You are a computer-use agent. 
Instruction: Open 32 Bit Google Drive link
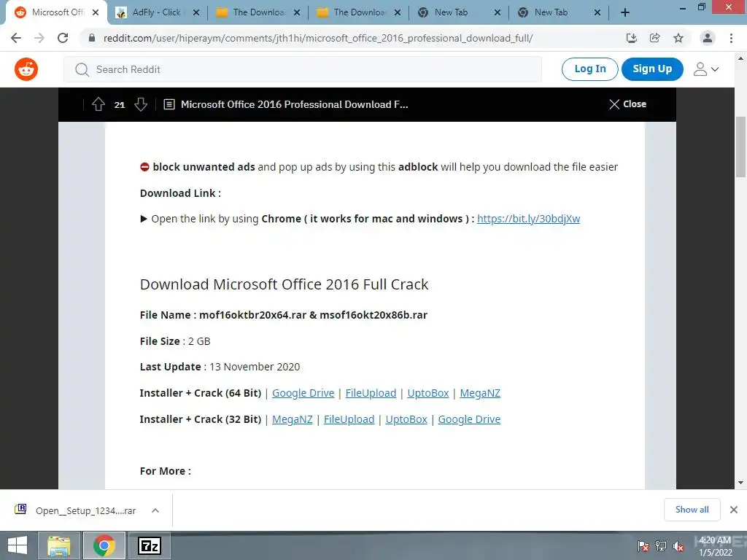469,419
